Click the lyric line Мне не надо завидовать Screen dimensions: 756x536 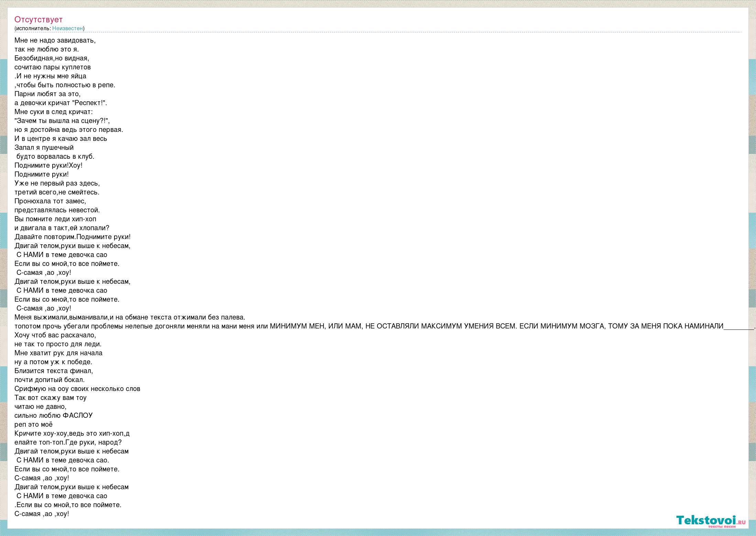tap(55, 40)
